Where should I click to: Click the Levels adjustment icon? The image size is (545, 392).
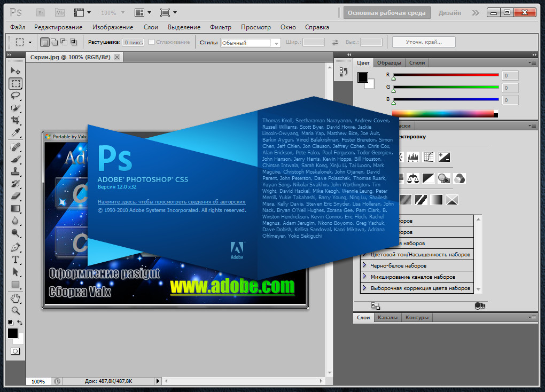click(x=412, y=157)
